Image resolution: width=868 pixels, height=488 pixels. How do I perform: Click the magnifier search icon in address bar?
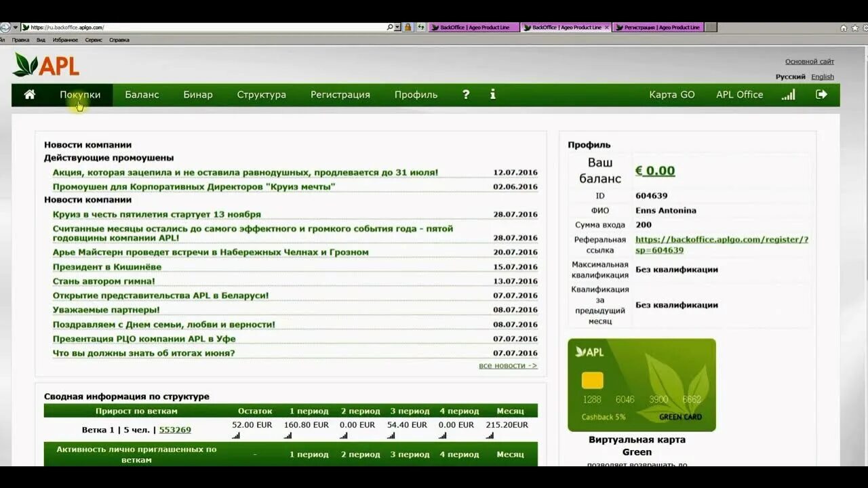point(389,27)
